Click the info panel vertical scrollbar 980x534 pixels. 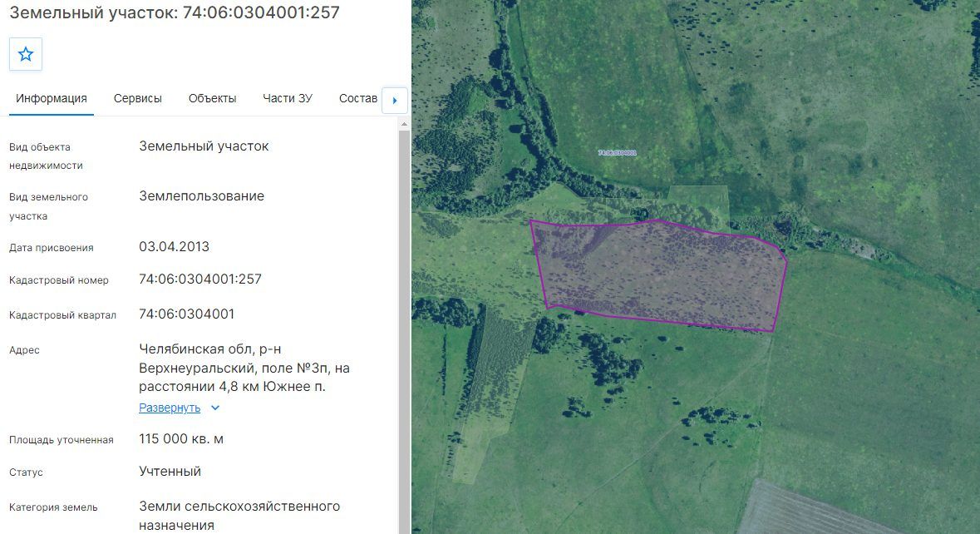point(404,331)
